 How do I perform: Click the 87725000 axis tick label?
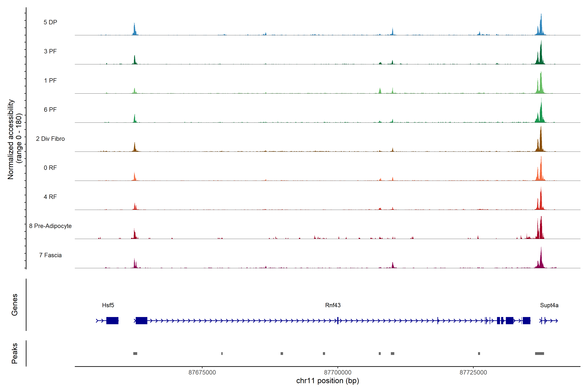[473, 373]
